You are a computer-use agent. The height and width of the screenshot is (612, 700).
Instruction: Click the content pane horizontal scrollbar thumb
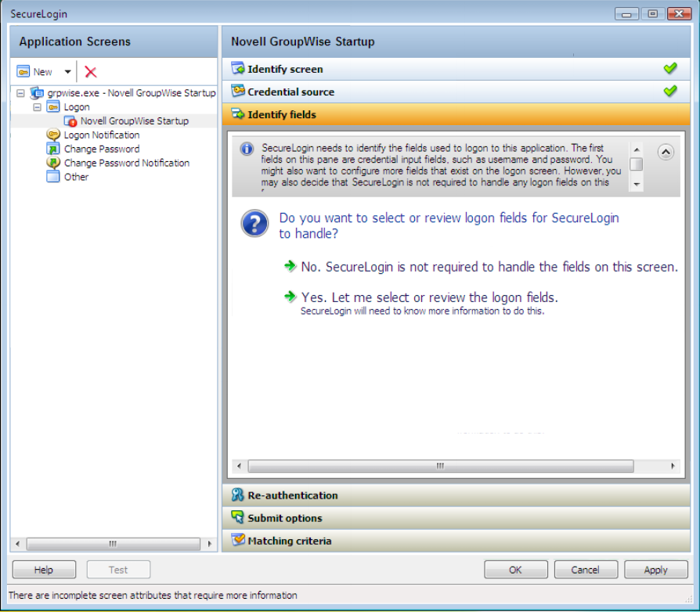(x=441, y=466)
